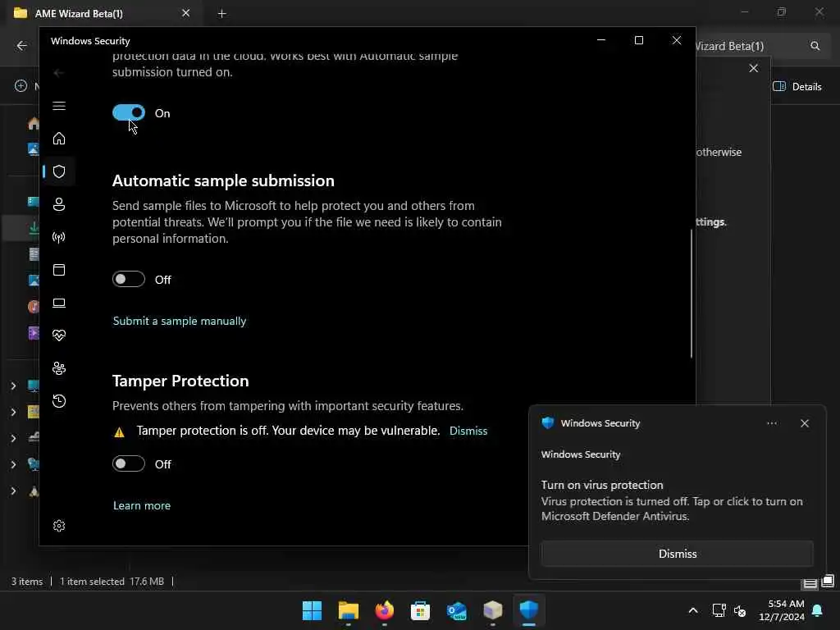Open the Windows Security navigation hamburger menu

59,106
